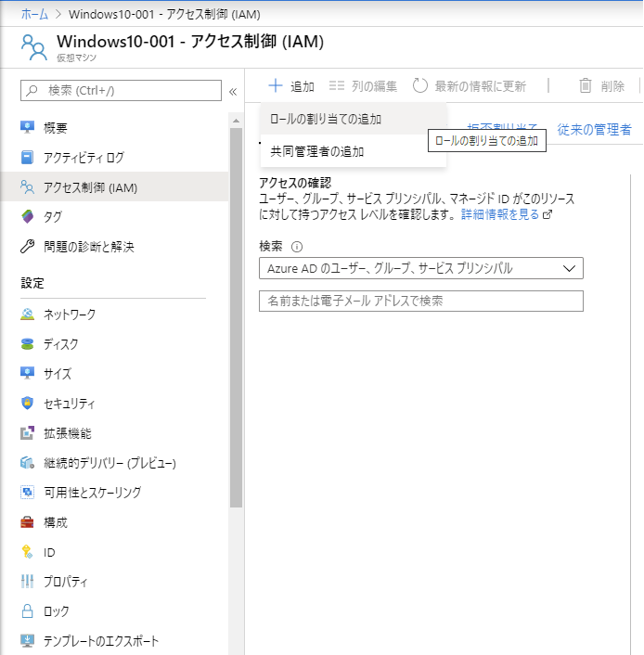Click the sidebar vertical scrollbar thumb

[236, 317]
